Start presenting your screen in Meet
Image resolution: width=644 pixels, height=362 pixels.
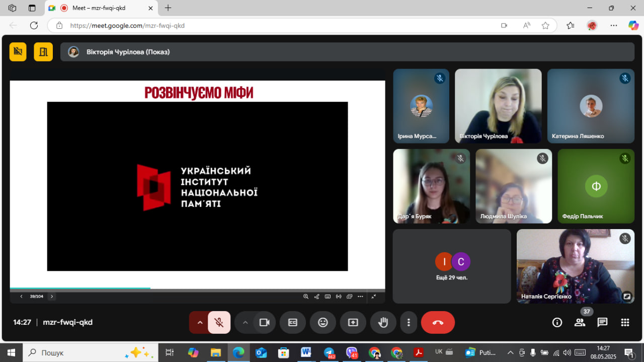(x=353, y=322)
